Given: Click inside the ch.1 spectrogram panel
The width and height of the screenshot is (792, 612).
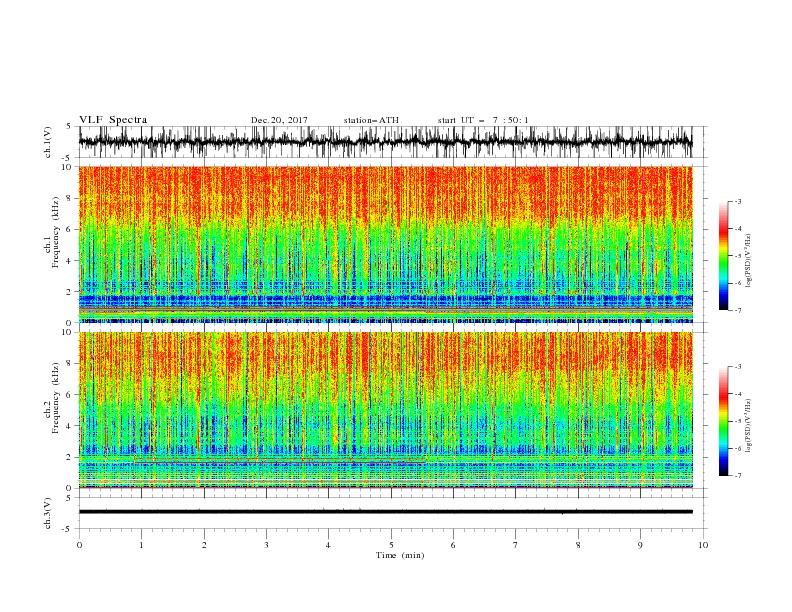Looking at the screenshot, I should pyautogui.click(x=385, y=244).
